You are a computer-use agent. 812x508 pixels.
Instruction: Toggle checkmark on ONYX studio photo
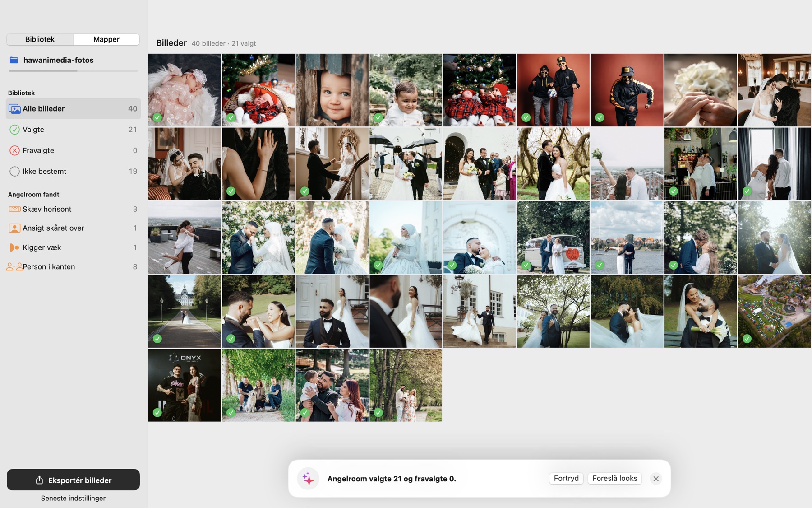(x=157, y=412)
